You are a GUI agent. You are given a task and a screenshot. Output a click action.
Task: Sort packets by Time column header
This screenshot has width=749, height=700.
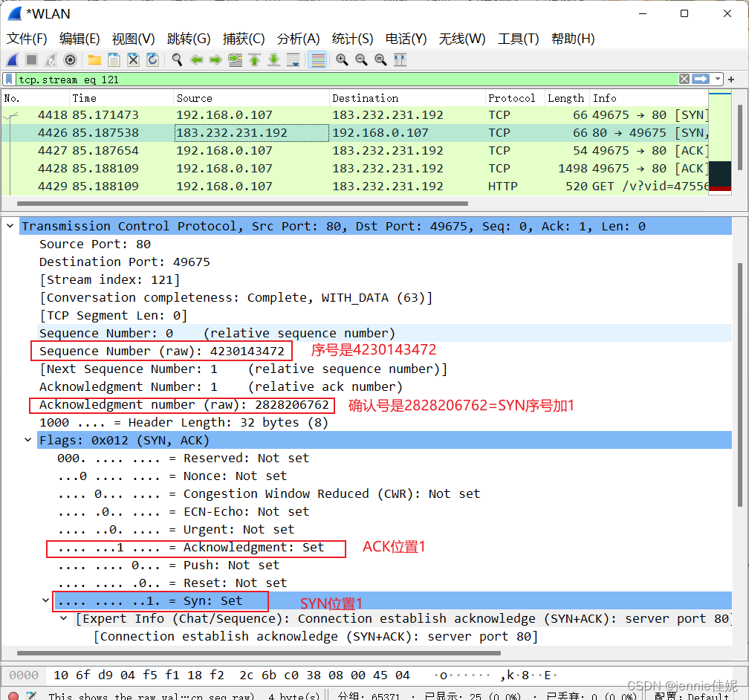[121, 98]
